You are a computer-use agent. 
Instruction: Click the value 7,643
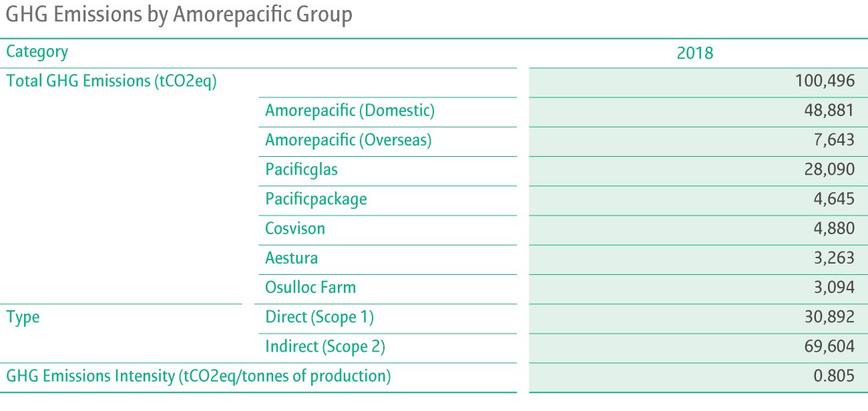point(833,140)
